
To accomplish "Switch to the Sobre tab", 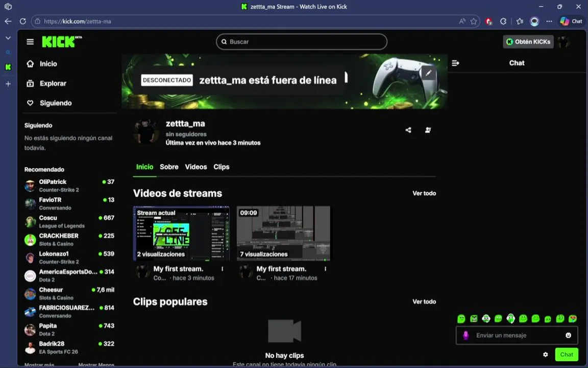I will [x=169, y=167].
